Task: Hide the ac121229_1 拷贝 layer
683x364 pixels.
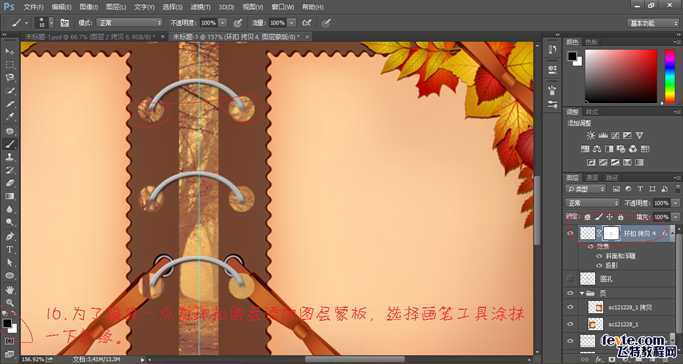Action: click(x=570, y=307)
